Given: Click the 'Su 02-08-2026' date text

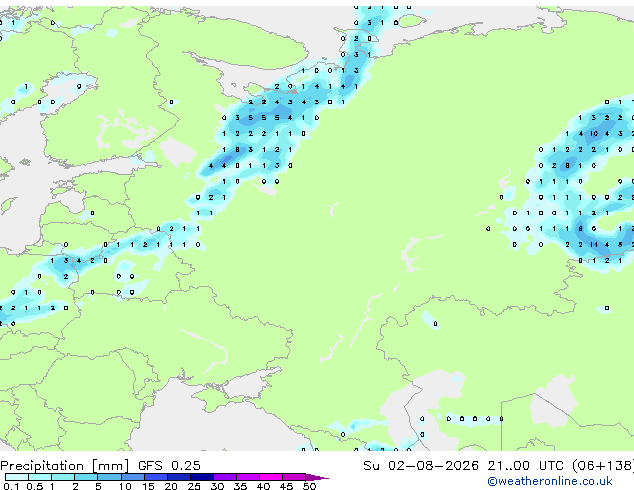Looking at the screenshot, I should pos(421,466).
